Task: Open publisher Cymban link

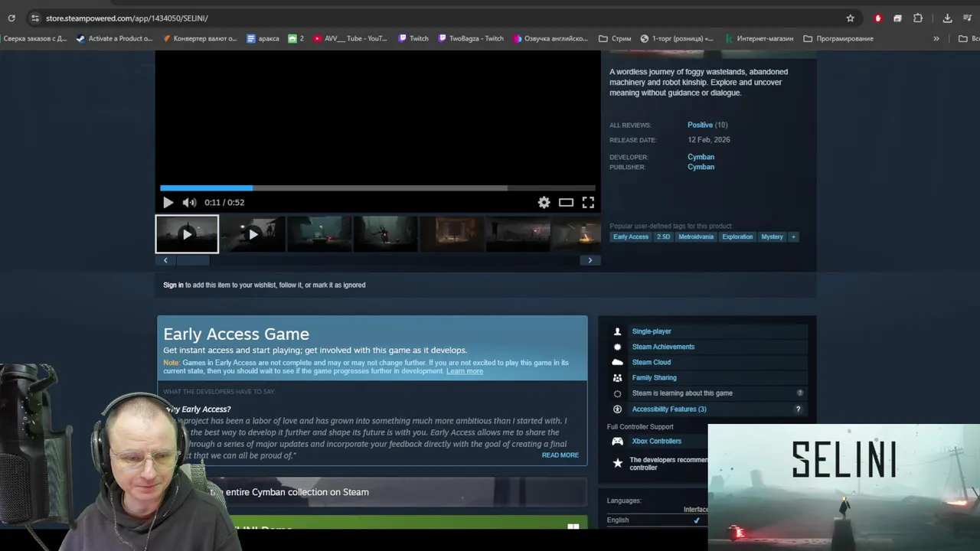Action: (x=701, y=167)
